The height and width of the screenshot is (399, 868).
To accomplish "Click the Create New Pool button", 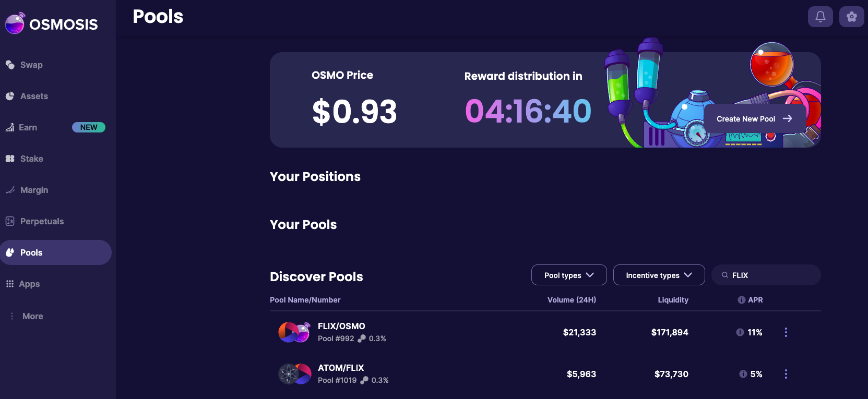I will pos(754,119).
